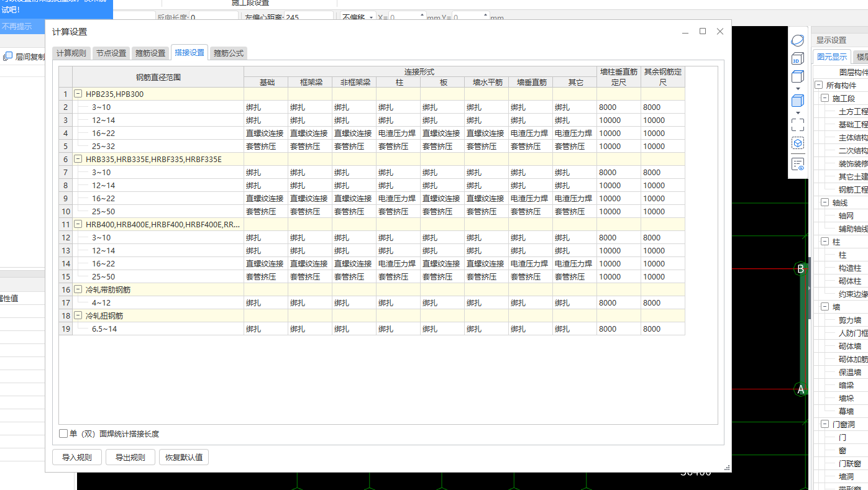Select row 19 range 6.5~14
The height and width of the screenshot is (490, 868).
point(158,329)
